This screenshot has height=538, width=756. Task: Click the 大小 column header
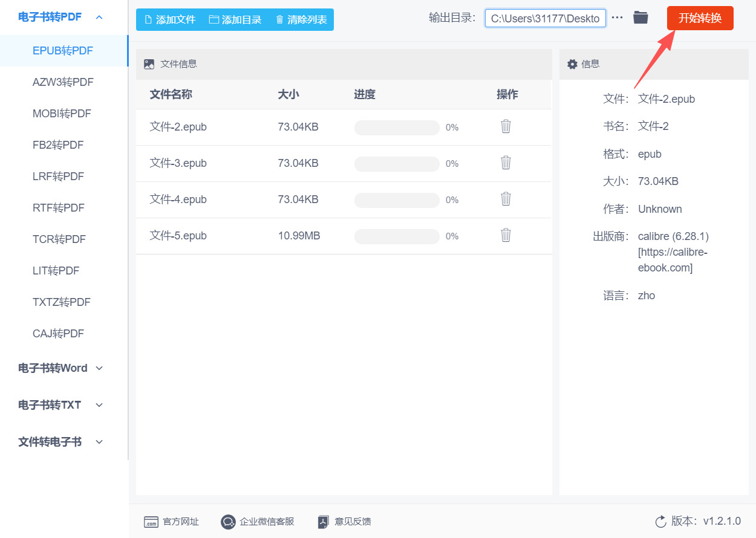tap(288, 94)
